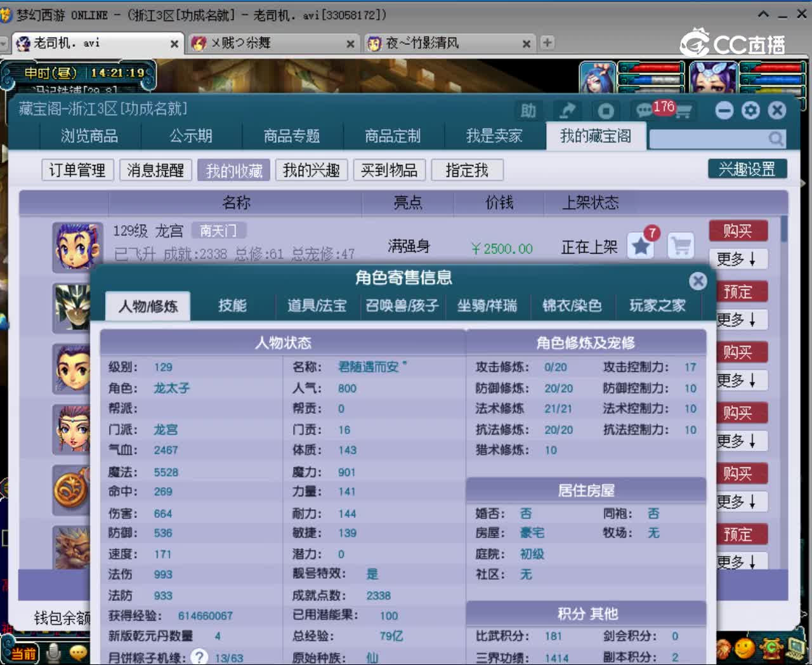Screen dimensions: 812x665
Task: Select the 我的藏宝阁 tab
Action: click(596, 136)
